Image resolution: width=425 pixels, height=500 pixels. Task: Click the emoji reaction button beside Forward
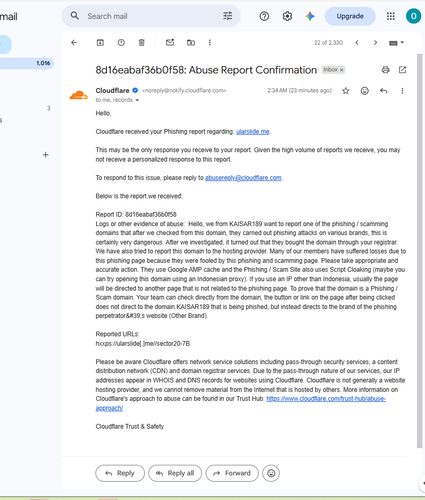(x=271, y=473)
